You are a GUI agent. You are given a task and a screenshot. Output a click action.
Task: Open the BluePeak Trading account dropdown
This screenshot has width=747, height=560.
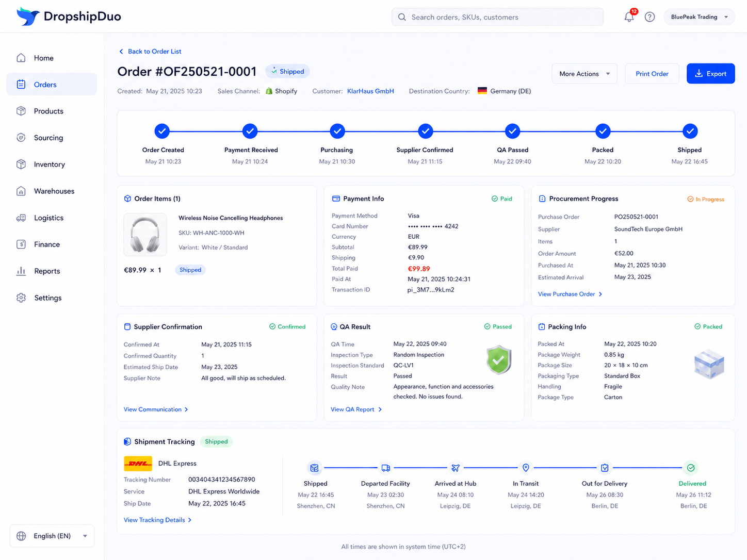(699, 17)
